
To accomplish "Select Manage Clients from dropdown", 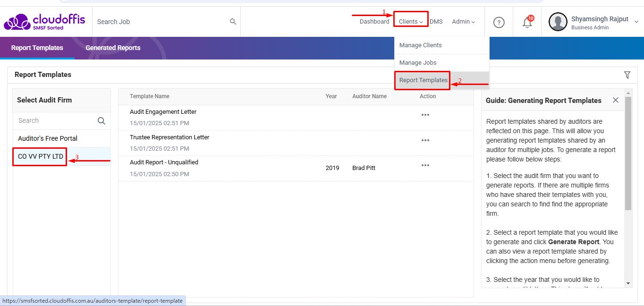I will (x=442, y=45).
